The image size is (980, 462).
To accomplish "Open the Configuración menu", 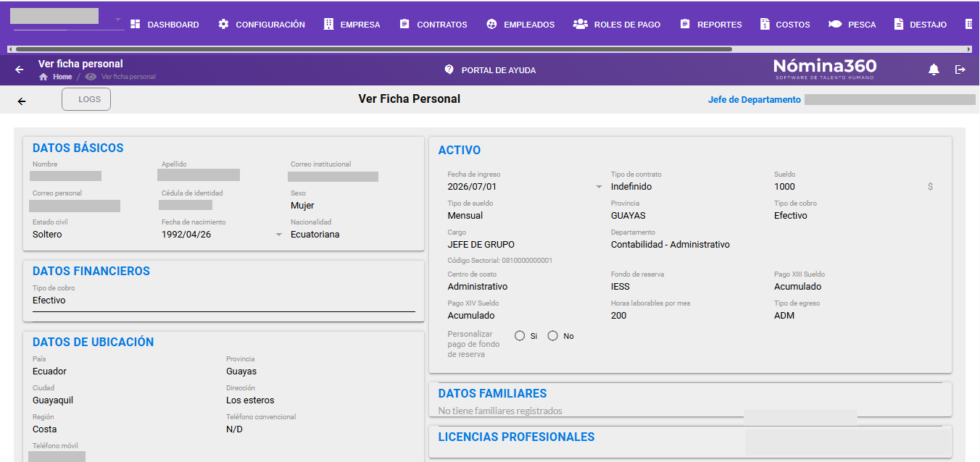I will coord(262,25).
